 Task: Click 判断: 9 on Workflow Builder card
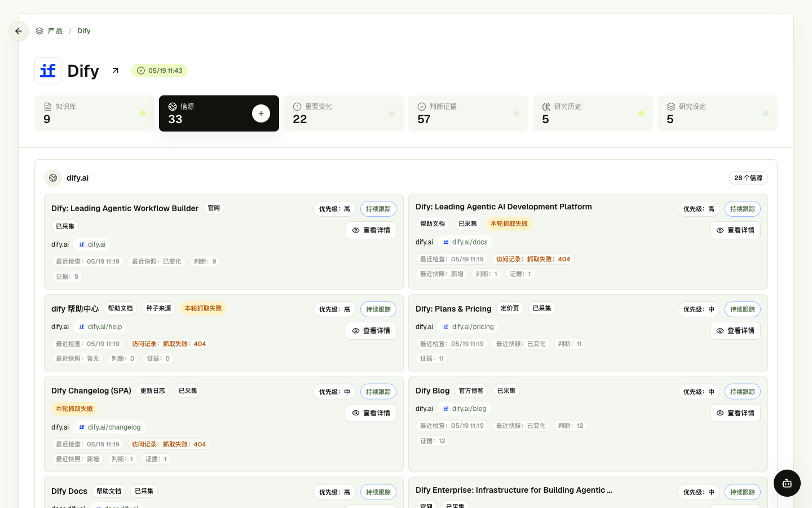pos(205,261)
